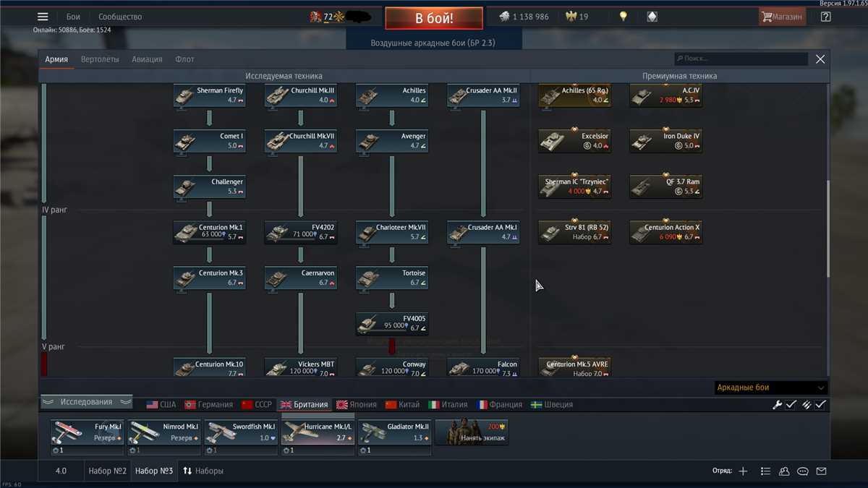Select the Centurion Mk.10 tank
Image resolution: width=868 pixels, height=488 pixels.
click(x=210, y=367)
